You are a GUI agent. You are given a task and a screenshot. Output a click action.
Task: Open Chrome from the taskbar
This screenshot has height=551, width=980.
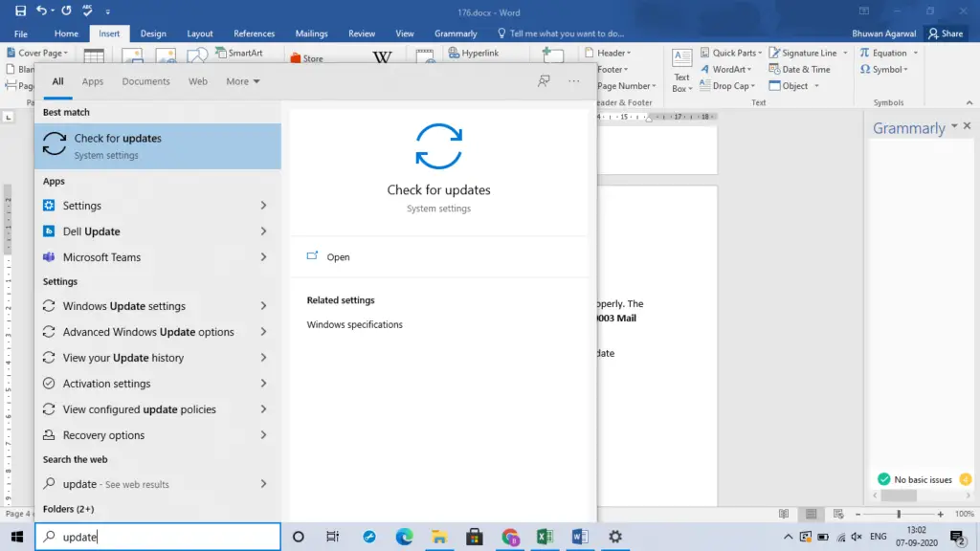coord(510,537)
